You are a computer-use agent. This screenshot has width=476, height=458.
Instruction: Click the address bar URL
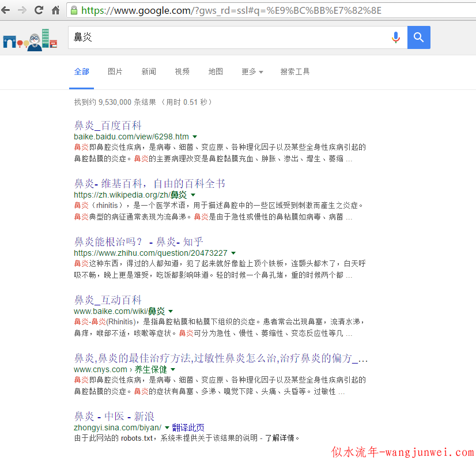point(231,10)
